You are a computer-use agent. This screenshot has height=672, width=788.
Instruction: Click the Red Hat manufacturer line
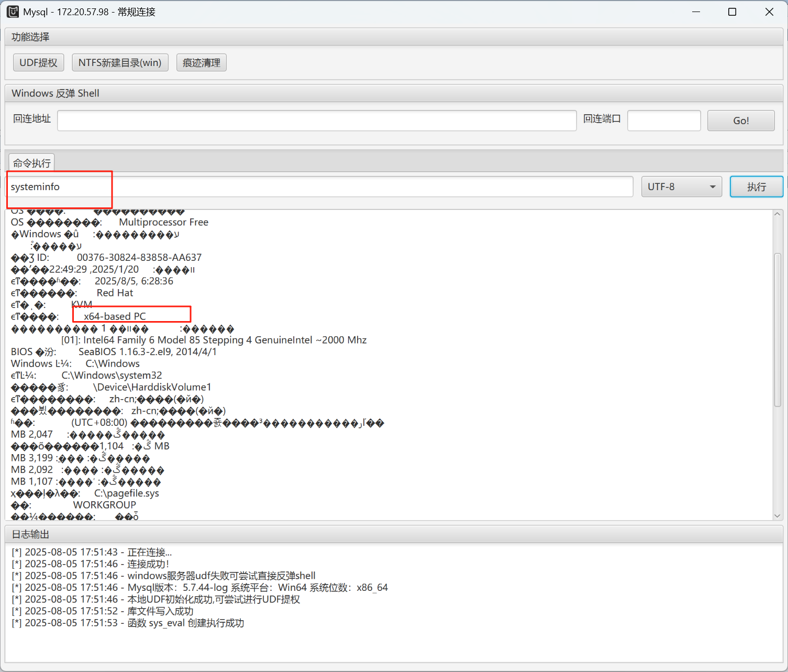coord(115,293)
